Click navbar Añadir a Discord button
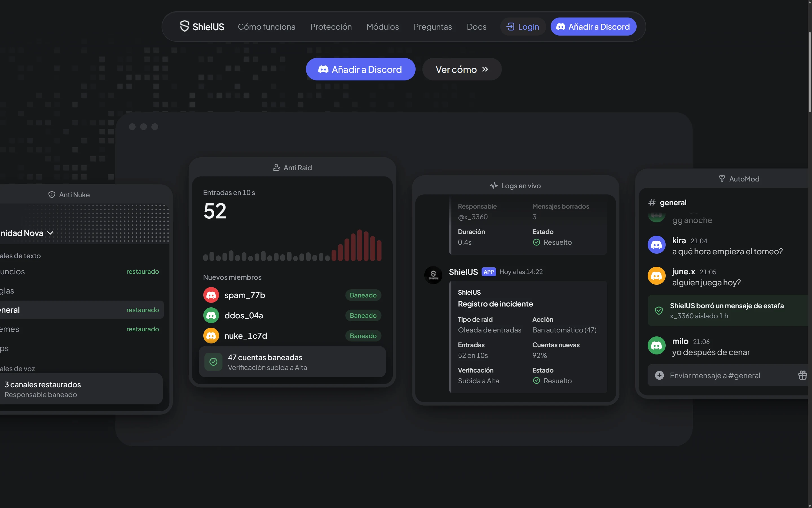Screen dimensions: 812x508 coord(593,27)
